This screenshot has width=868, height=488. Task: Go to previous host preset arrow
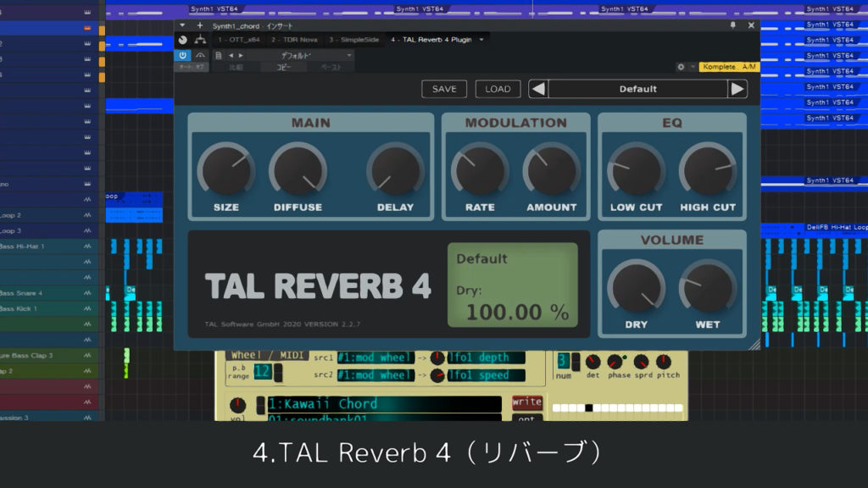point(231,55)
